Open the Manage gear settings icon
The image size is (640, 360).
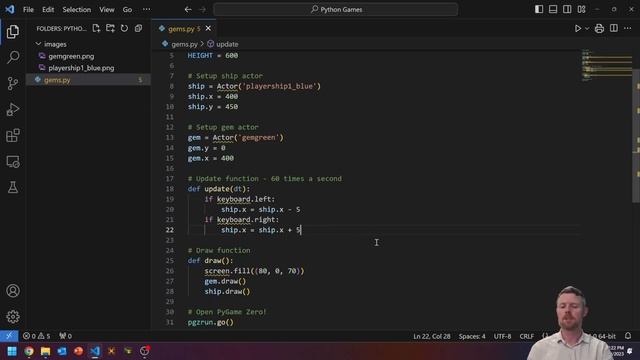[x=13, y=317]
